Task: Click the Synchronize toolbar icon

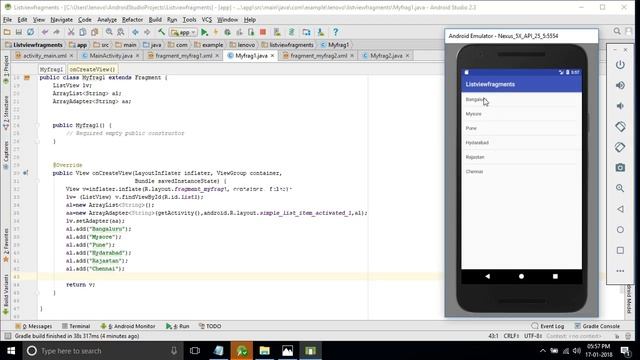Action: [30, 32]
